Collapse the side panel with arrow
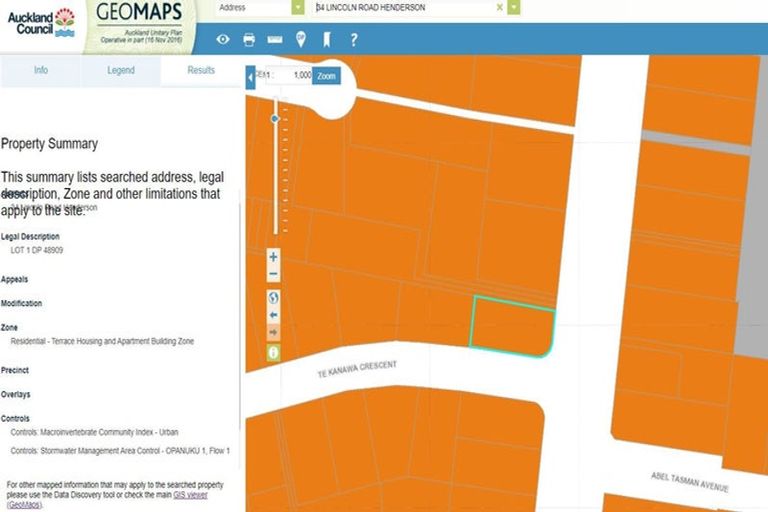 [x=250, y=76]
